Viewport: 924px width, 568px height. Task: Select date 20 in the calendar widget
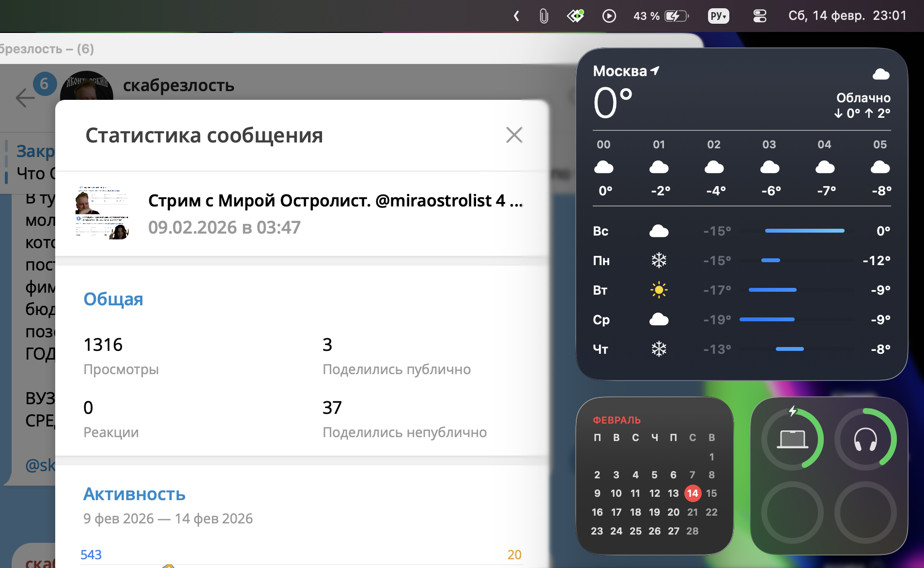pos(673,512)
